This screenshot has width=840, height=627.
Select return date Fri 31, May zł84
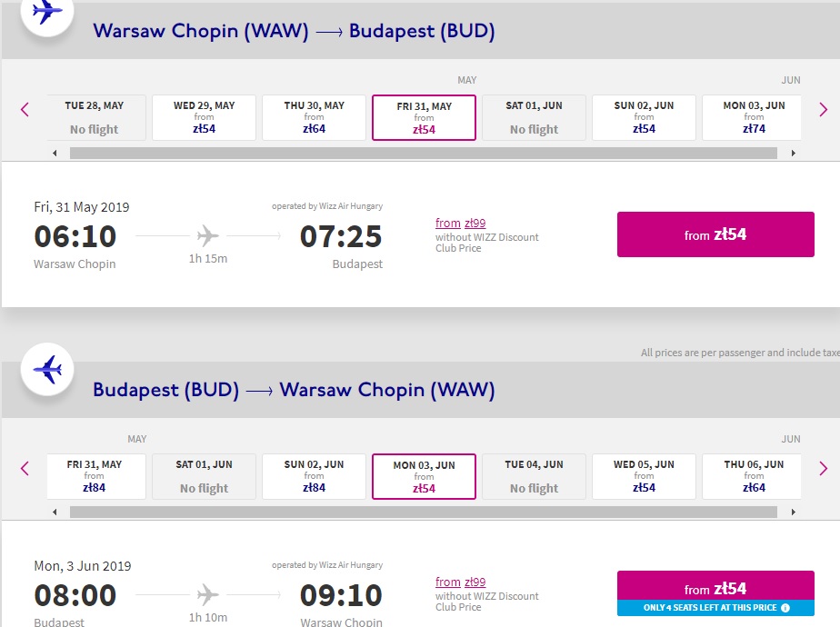(96, 476)
